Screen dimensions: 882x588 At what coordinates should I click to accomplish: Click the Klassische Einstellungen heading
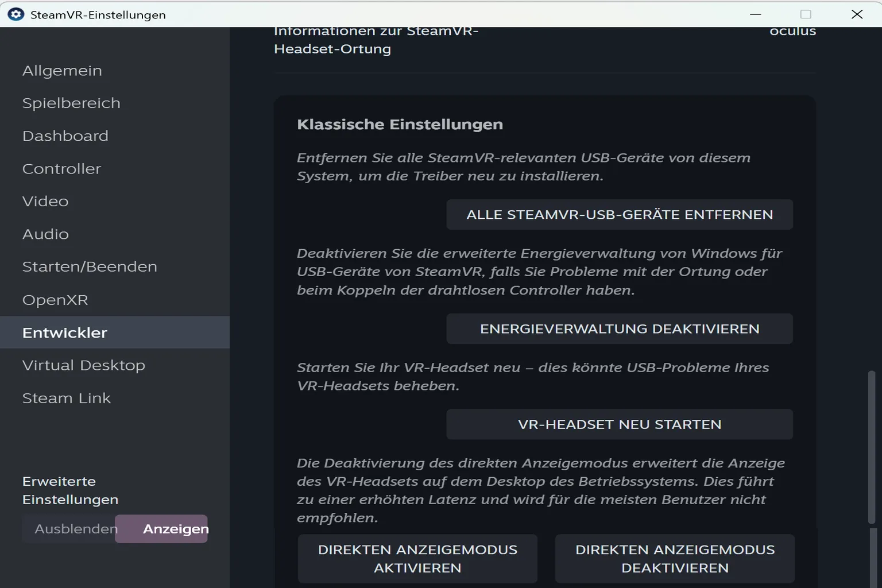click(400, 125)
